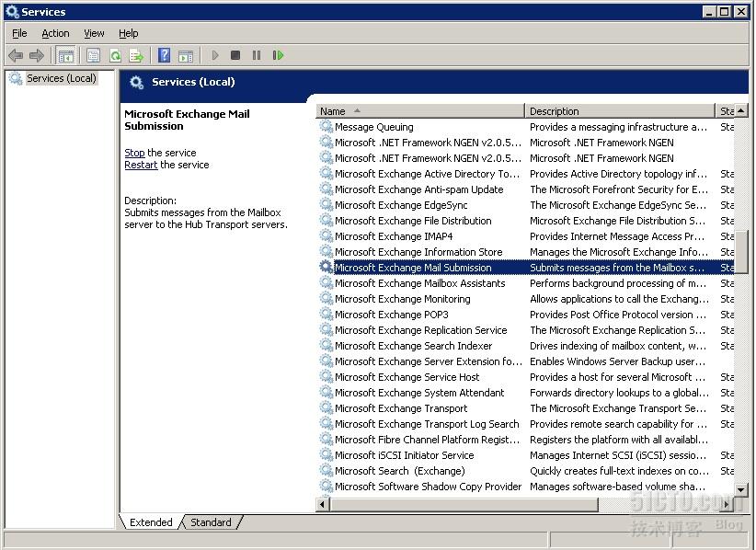Click the gear icon beside Microsoft Exchange EdgeSync
Viewport: 756px width, 550px height.
point(326,205)
